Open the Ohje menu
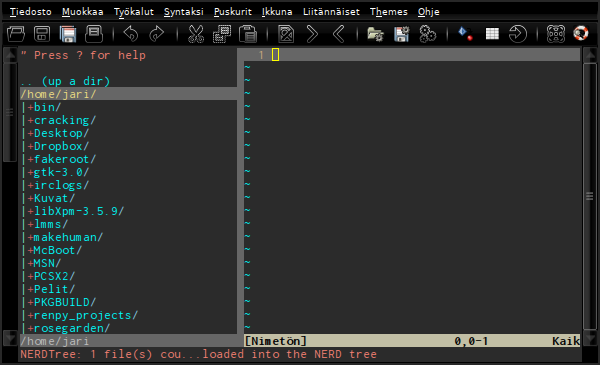The height and width of the screenshot is (365, 600). 429,12
